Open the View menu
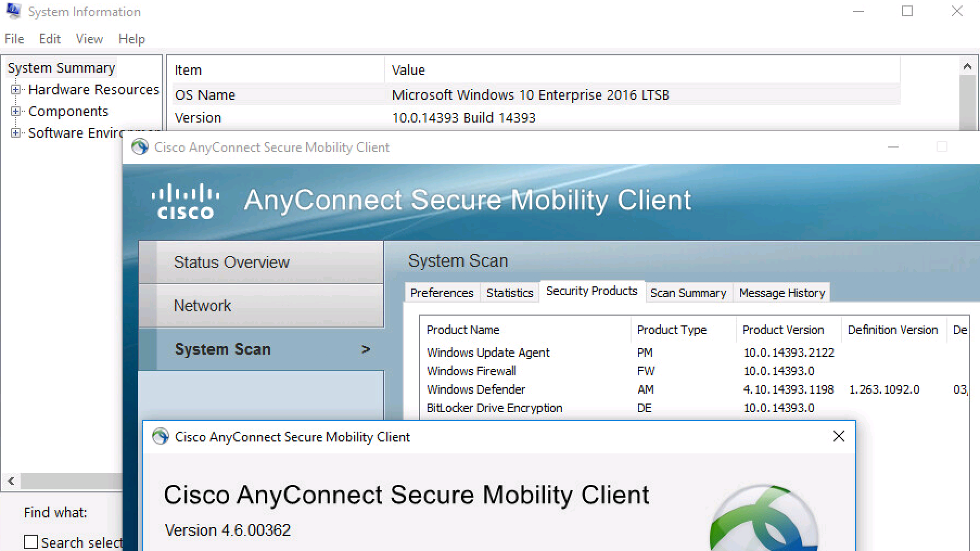980x551 pixels. point(90,39)
